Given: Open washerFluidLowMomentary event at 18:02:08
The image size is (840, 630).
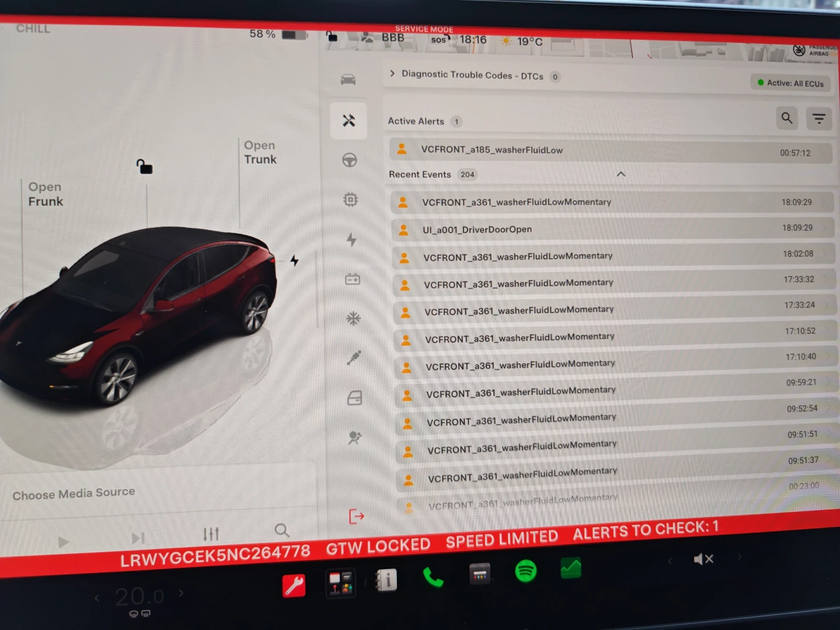Looking at the screenshot, I should click(x=613, y=256).
